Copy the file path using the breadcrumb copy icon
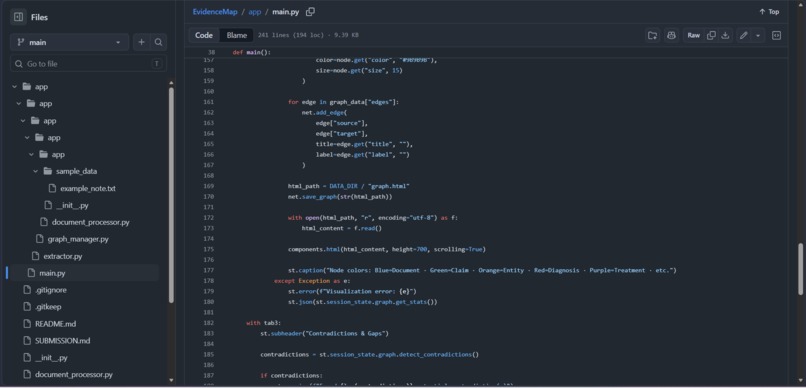Viewport: 806px width, 388px height. point(310,12)
